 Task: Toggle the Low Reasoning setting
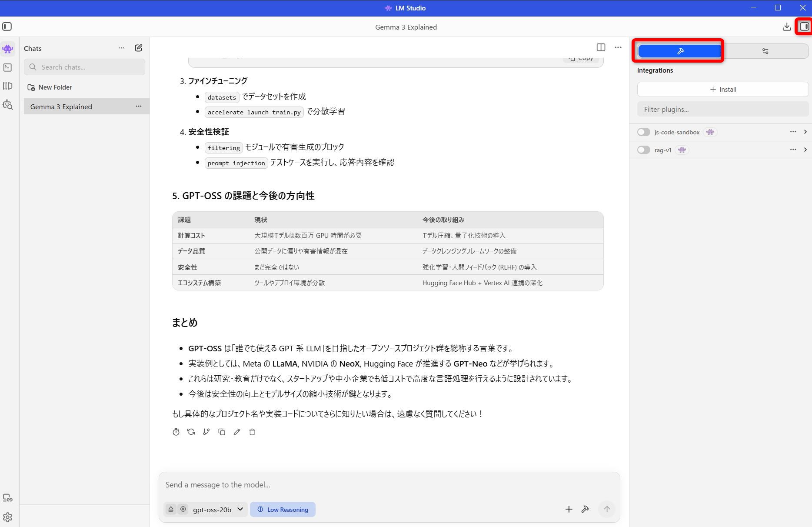click(x=283, y=510)
